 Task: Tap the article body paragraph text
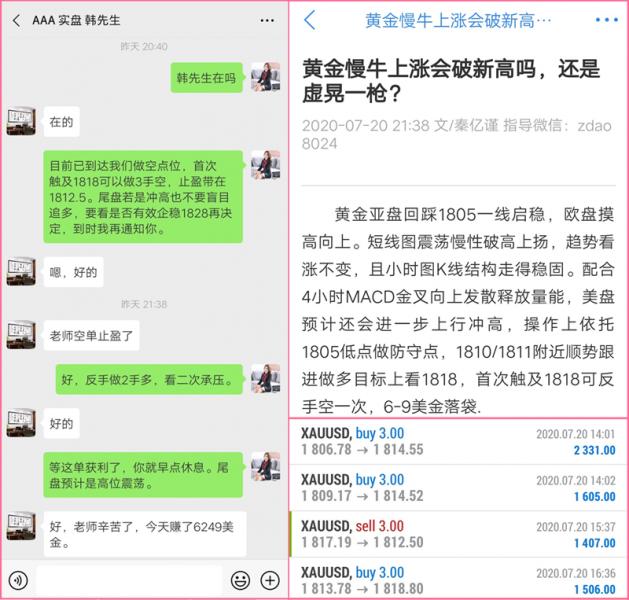[x=458, y=310]
